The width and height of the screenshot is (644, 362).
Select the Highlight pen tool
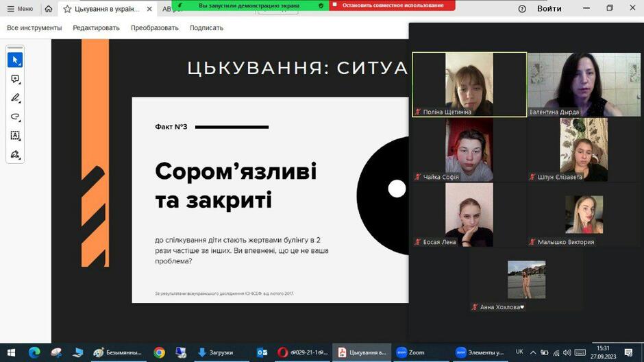point(15,98)
